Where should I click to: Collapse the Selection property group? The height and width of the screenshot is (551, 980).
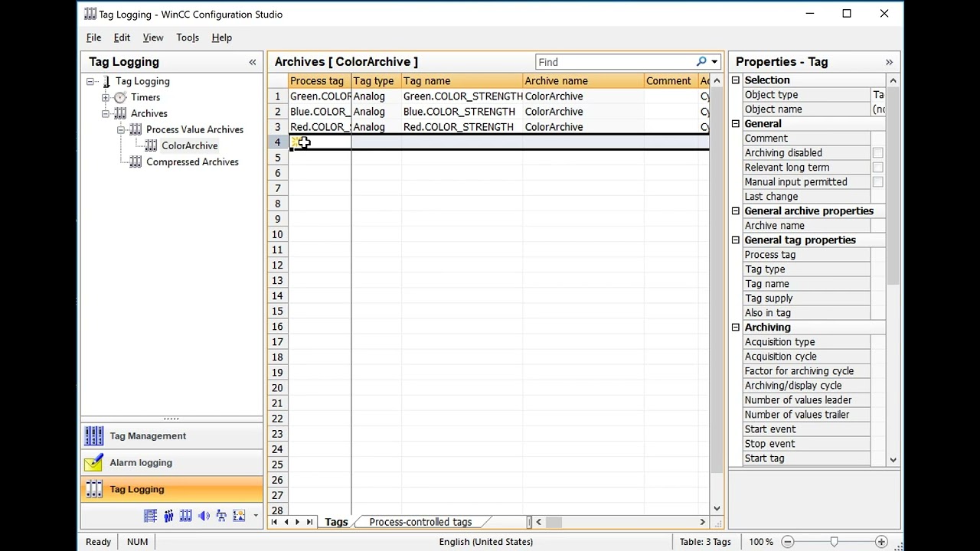[736, 80]
